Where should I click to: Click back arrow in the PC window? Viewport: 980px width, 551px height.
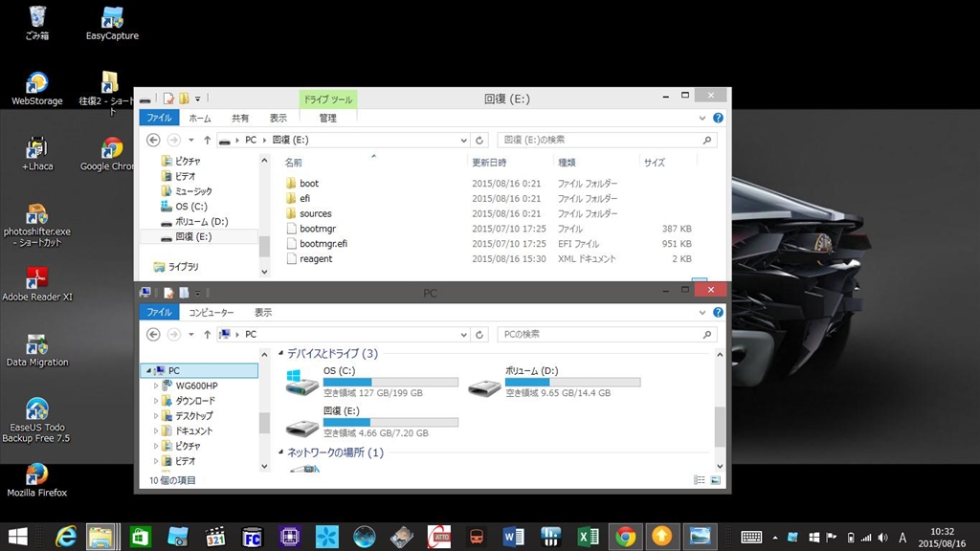point(153,334)
